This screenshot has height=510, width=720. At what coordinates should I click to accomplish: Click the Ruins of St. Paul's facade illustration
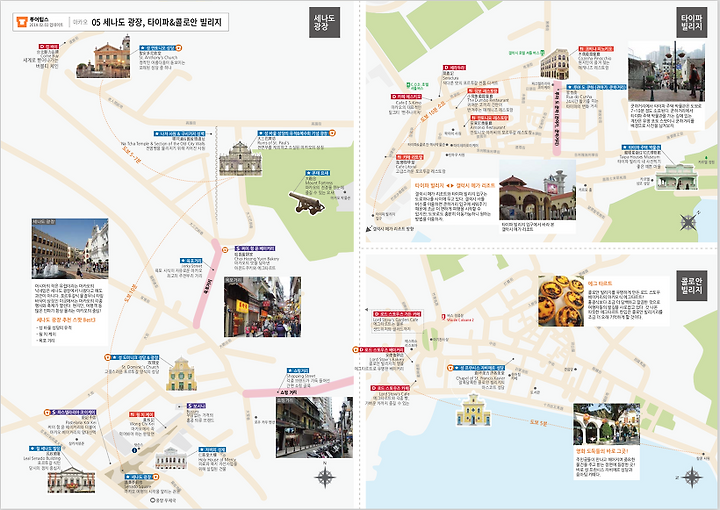[x=240, y=159]
